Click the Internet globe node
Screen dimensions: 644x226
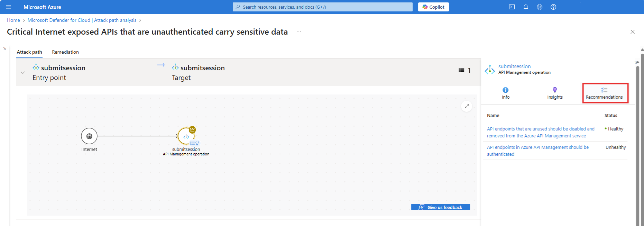coord(89,136)
